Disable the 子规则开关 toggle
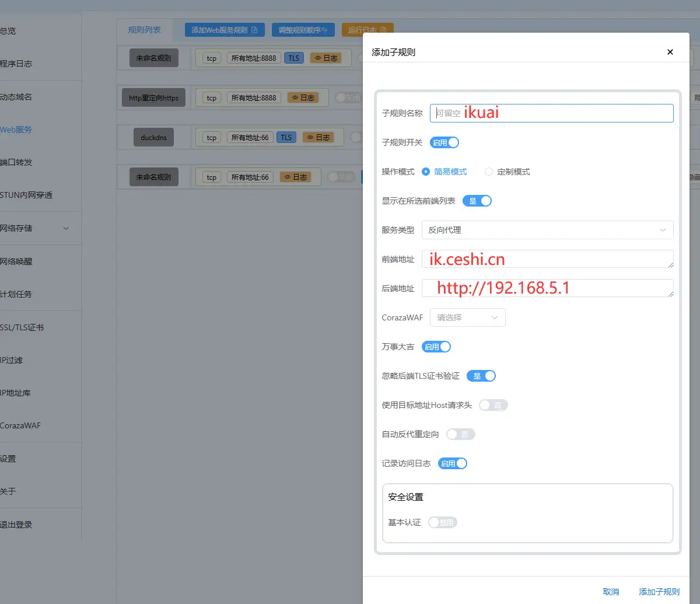 pos(444,142)
